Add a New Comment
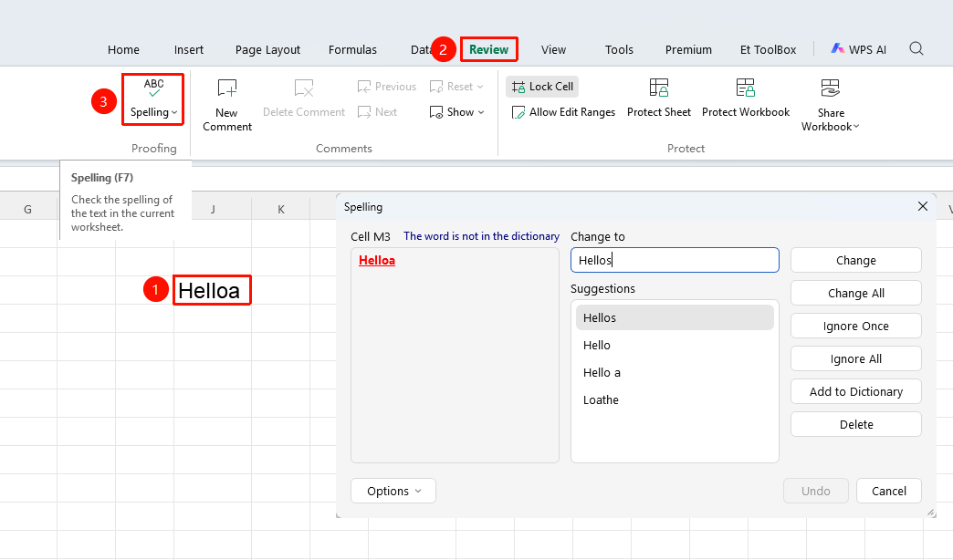953x560 pixels. click(x=226, y=105)
